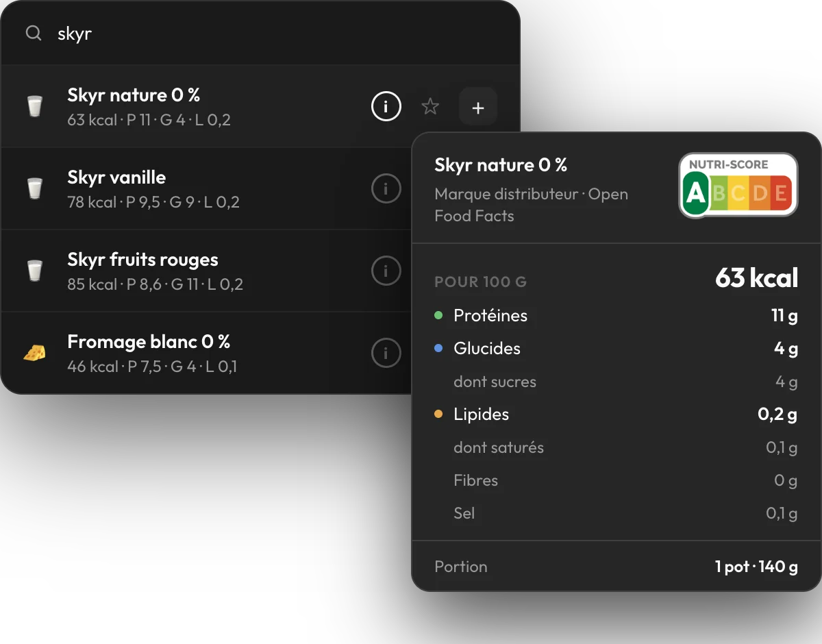This screenshot has width=822, height=644.
Task: Click '78 kcal' macros line under Skyr vanille
Action: click(153, 202)
